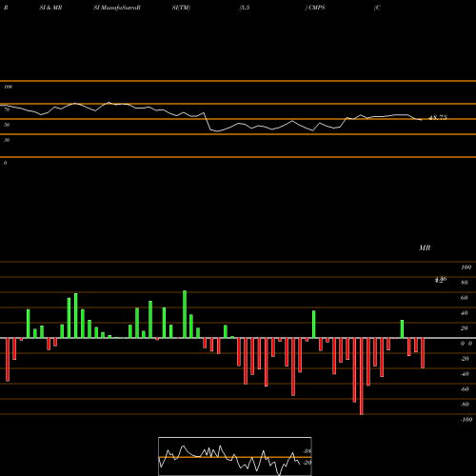Click the 40 label on the MR axis
Image resolution: width=476 pixels, height=476 pixels.
[x=465, y=313]
